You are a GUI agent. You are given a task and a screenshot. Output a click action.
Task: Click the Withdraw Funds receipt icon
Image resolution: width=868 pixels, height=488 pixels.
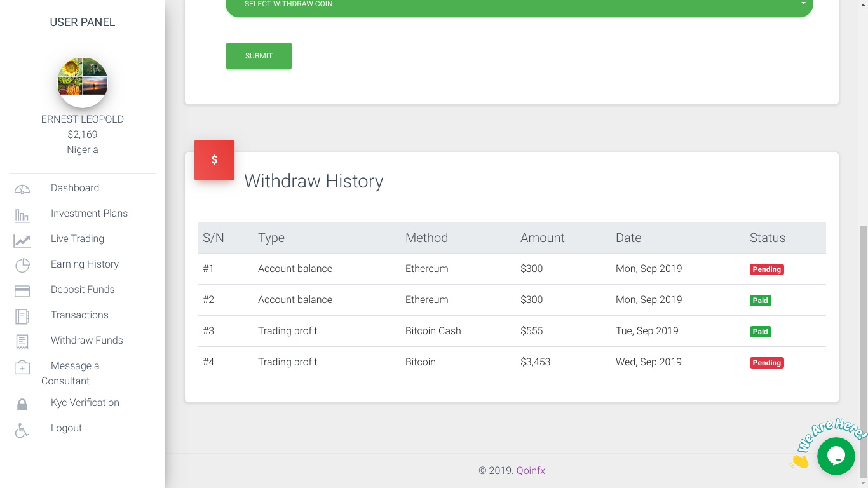(x=22, y=341)
